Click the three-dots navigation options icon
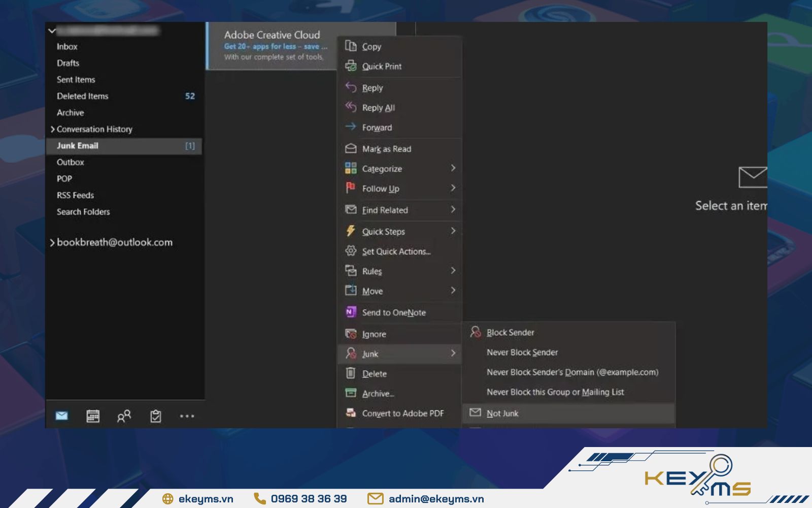Screen dimensions: 812x508 click(x=187, y=416)
